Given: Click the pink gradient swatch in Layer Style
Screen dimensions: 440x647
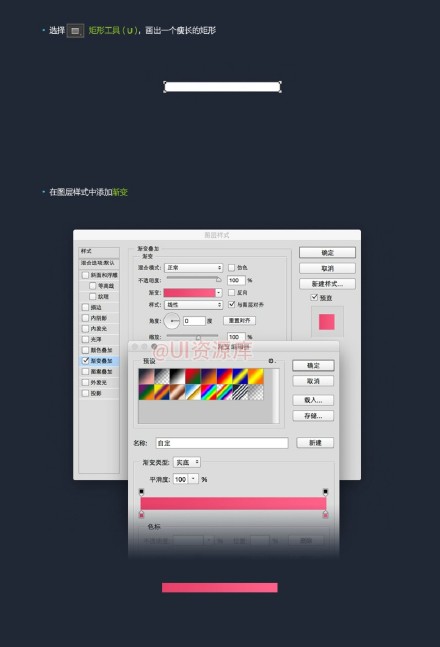Looking at the screenshot, I should pos(189,293).
